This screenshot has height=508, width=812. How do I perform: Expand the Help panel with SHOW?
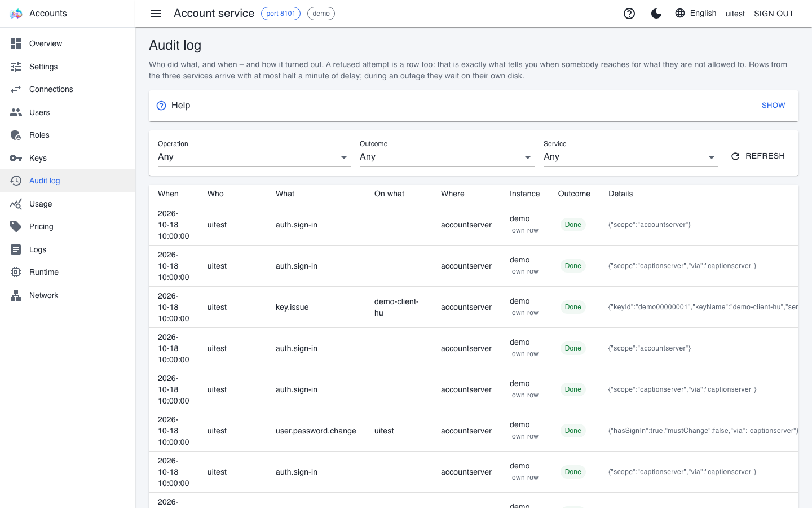(x=773, y=106)
